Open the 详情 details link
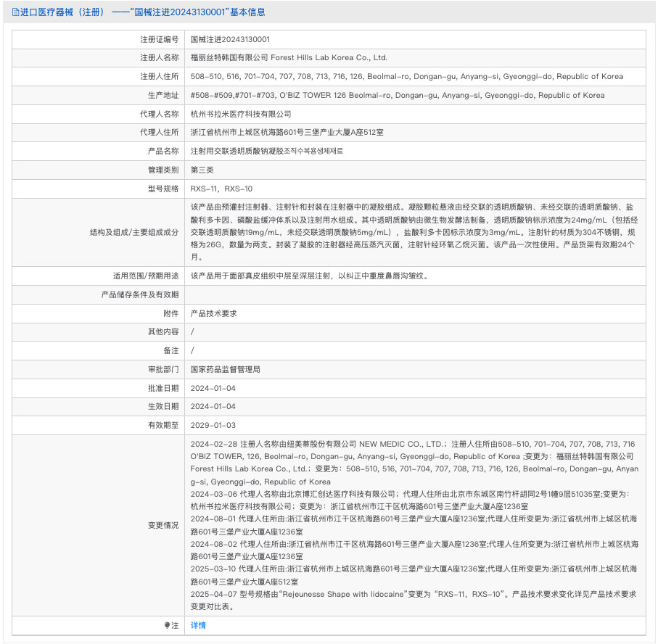This screenshot has height=644, width=658. (x=198, y=625)
